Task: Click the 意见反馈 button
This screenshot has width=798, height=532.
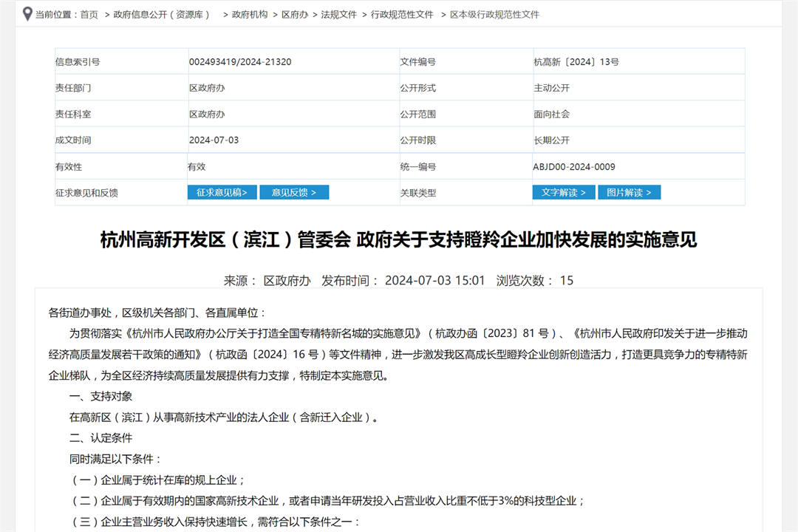Action: click(294, 192)
